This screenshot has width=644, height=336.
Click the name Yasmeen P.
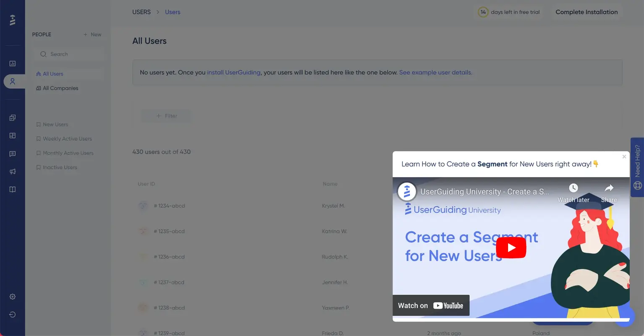(x=335, y=308)
